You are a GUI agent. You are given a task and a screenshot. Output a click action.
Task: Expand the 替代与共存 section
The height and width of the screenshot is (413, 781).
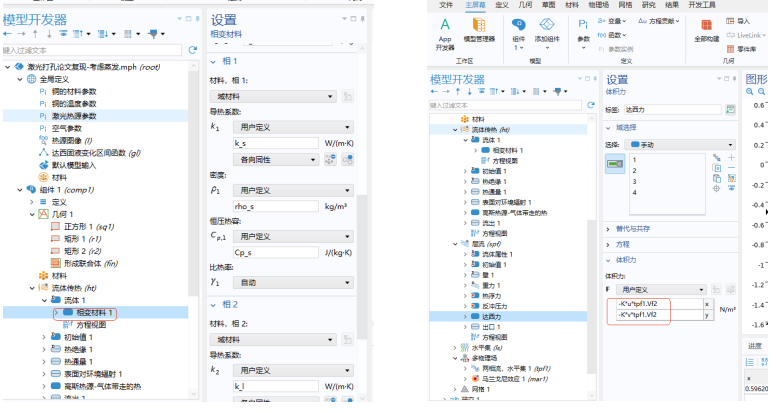coord(640,228)
